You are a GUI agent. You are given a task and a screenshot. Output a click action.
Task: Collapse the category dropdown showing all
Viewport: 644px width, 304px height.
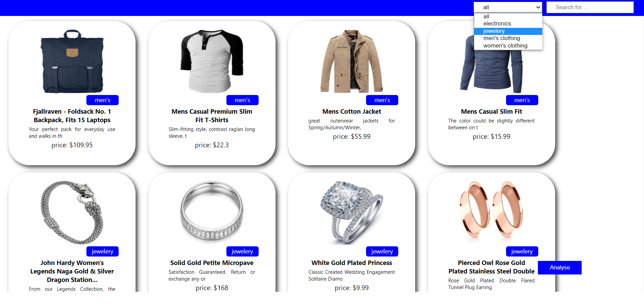[508, 7]
